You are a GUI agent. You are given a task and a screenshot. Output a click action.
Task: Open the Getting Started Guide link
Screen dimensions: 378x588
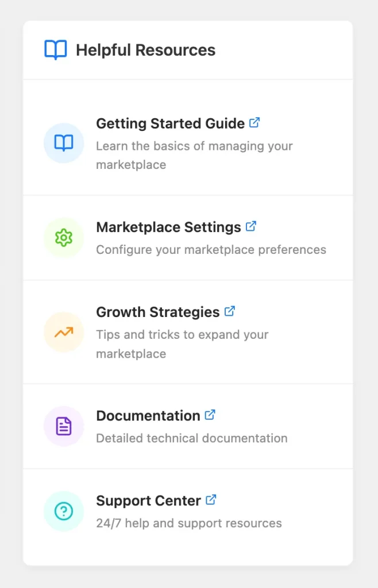(170, 123)
